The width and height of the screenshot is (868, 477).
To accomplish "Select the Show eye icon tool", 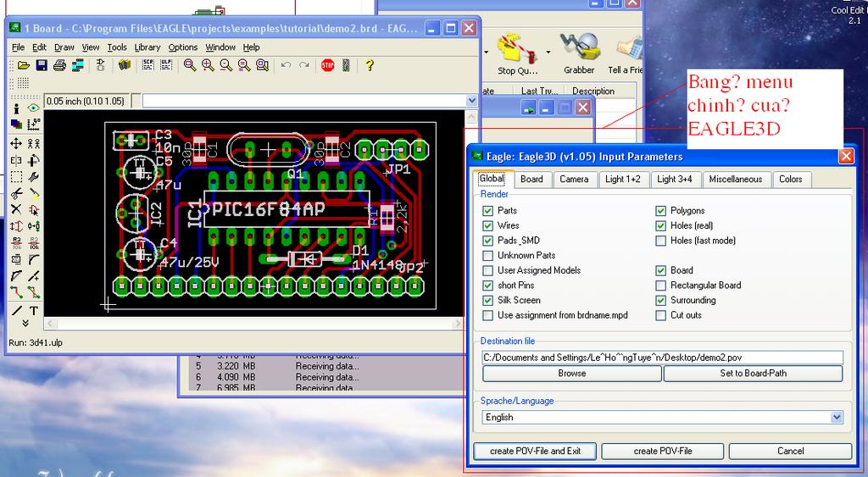I will [34, 108].
